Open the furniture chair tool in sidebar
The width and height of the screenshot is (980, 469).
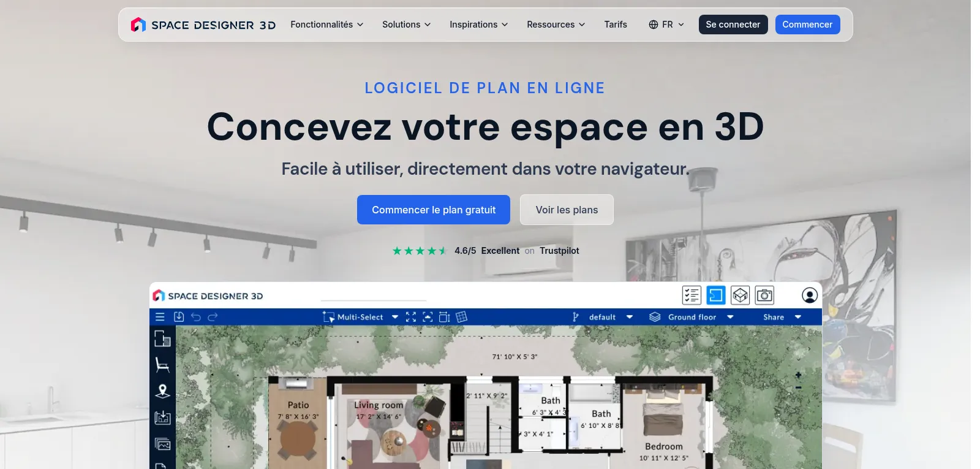162,365
